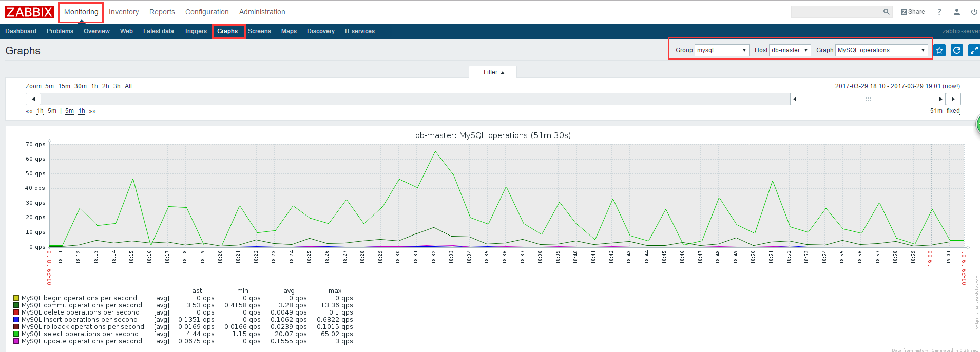Set zoom to All
The width and height of the screenshot is (980, 352).
coord(128,86)
